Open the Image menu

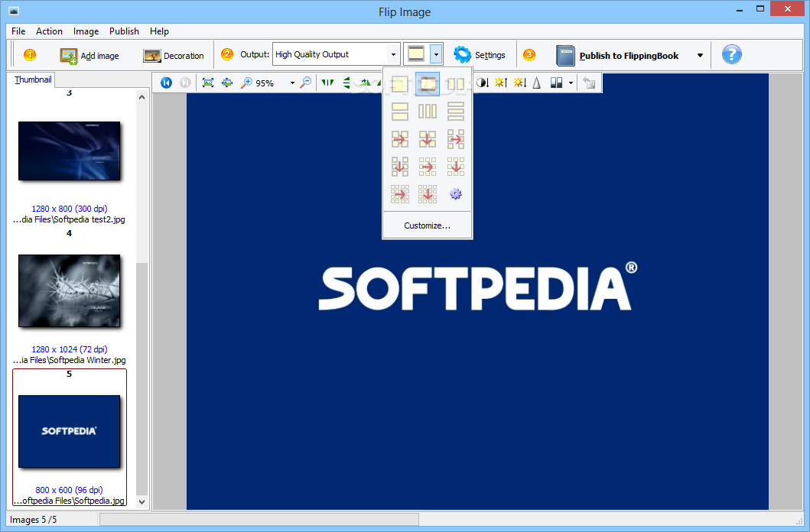86,31
